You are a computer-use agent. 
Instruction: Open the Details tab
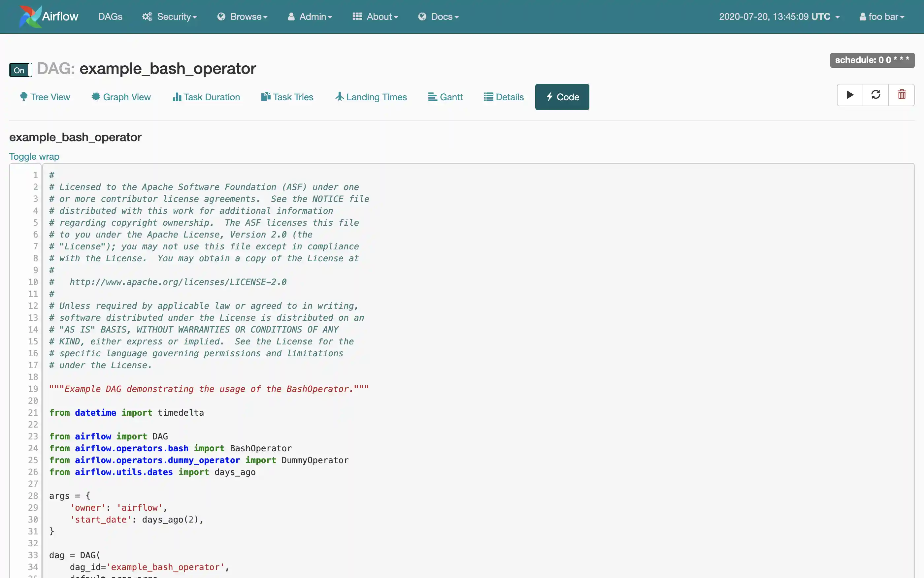click(x=504, y=97)
